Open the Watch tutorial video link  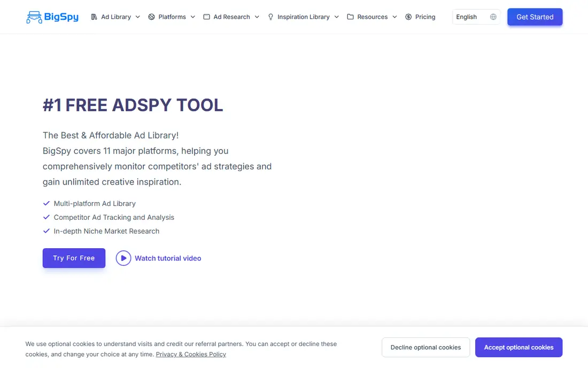tap(168, 258)
